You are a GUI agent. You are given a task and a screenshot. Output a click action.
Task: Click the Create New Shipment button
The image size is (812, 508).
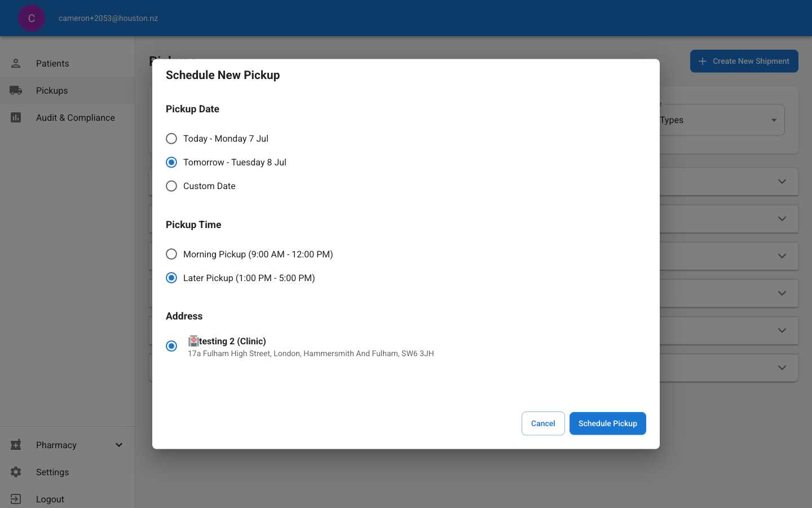pyautogui.click(x=744, y=61)
